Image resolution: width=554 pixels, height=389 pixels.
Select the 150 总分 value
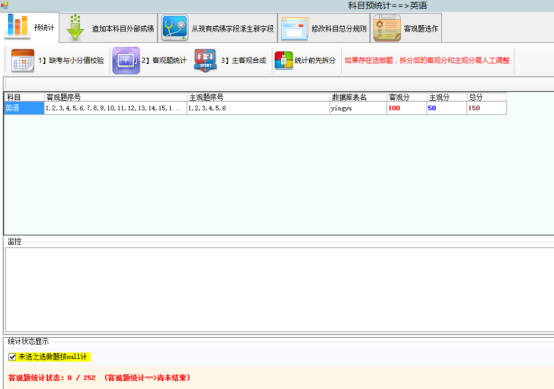[486, 108]
